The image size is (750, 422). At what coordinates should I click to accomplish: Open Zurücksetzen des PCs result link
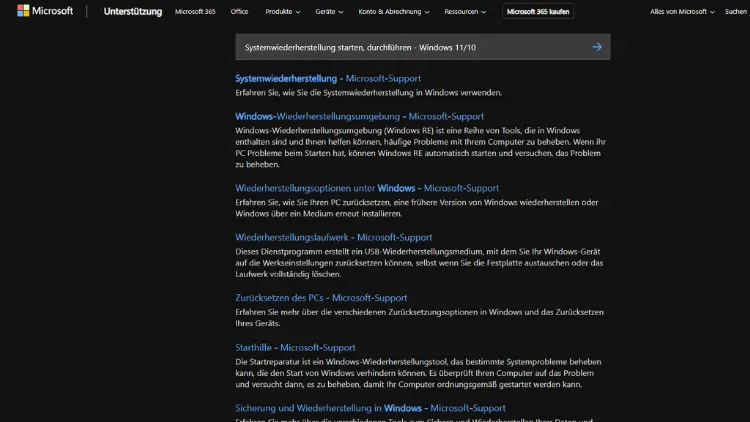[321, 298]
